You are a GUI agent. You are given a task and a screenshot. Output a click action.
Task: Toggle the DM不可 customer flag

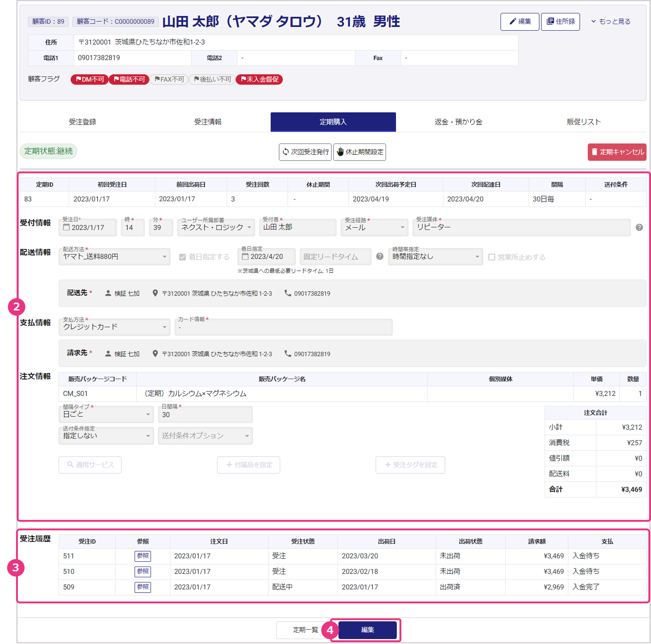click(x=90, y=79)
